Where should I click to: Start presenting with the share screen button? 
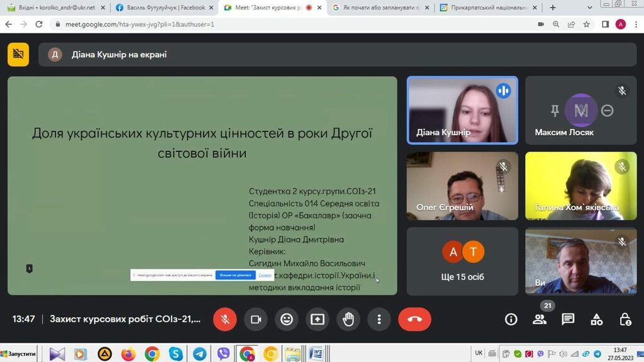click(318, 319)
